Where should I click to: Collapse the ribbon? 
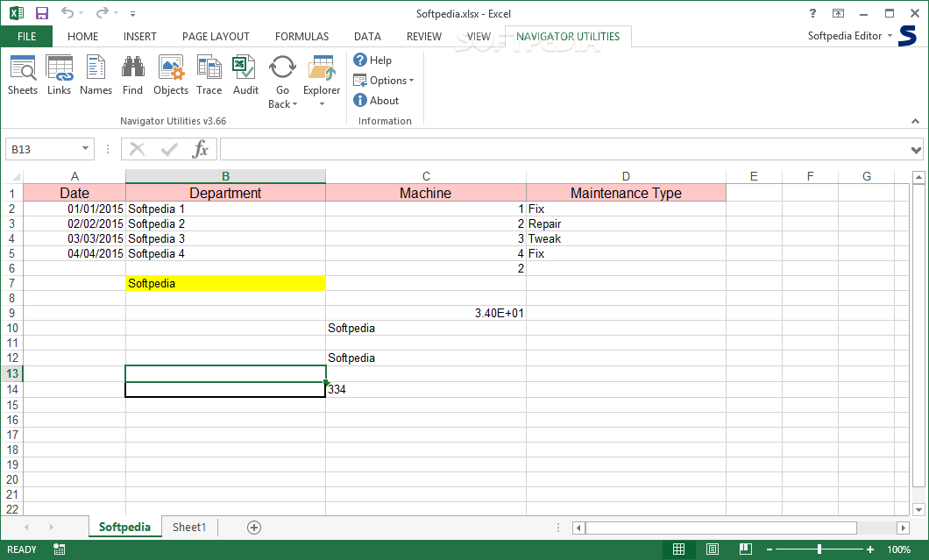point(915,121)
